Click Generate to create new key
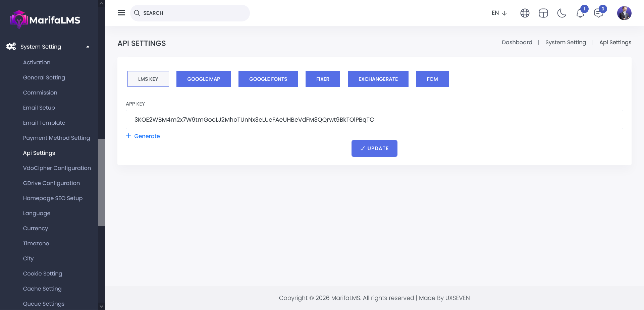The image size is (644, 310). point(143,136)
